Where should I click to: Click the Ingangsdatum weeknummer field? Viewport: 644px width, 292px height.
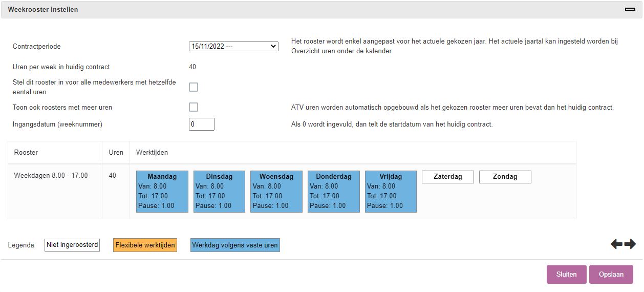[x=201, y=124]
